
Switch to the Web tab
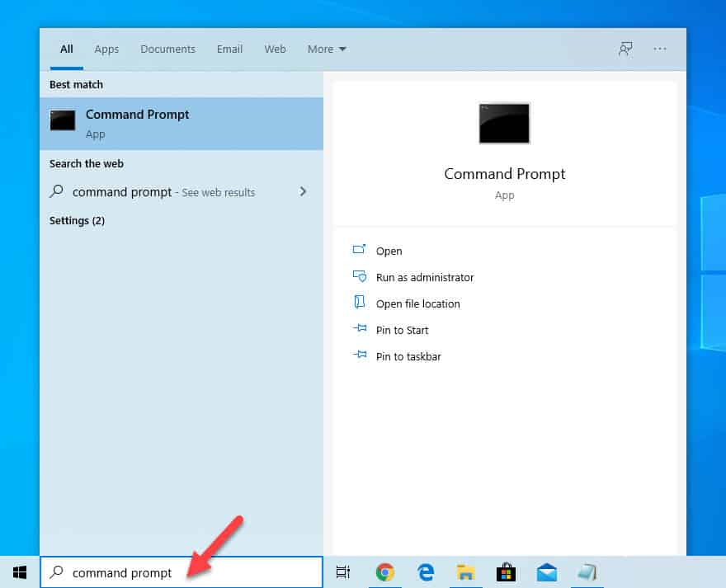275,49
